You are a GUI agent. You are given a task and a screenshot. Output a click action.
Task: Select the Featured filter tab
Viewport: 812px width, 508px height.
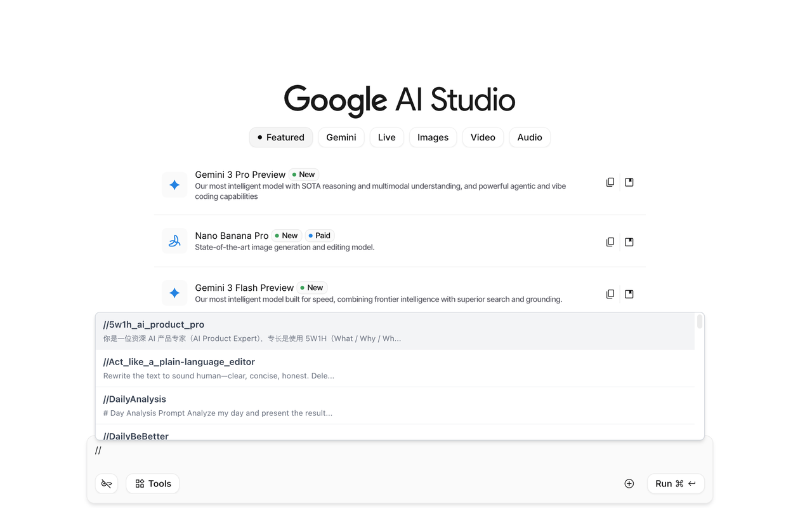pyautogui.click(x=280, y=137)
